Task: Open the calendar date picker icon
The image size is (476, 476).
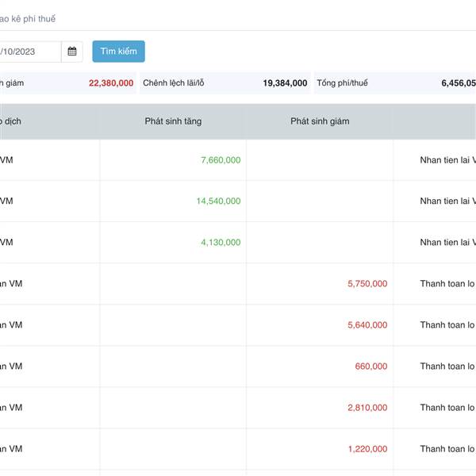Action: click(72, 52)
